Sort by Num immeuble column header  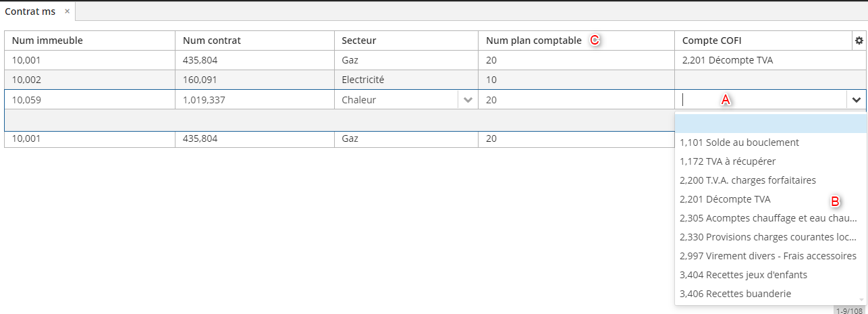(x=89, y=41)
